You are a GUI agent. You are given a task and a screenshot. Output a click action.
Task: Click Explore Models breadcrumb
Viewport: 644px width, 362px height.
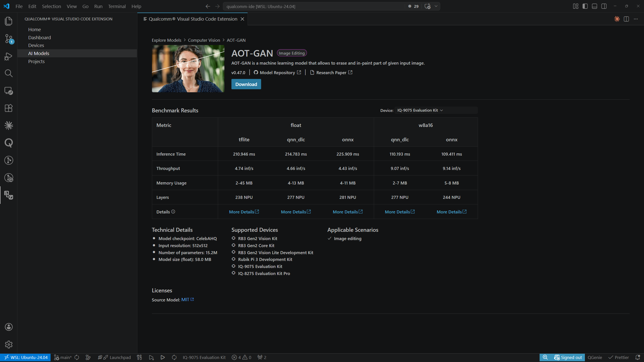coord(166,40)
